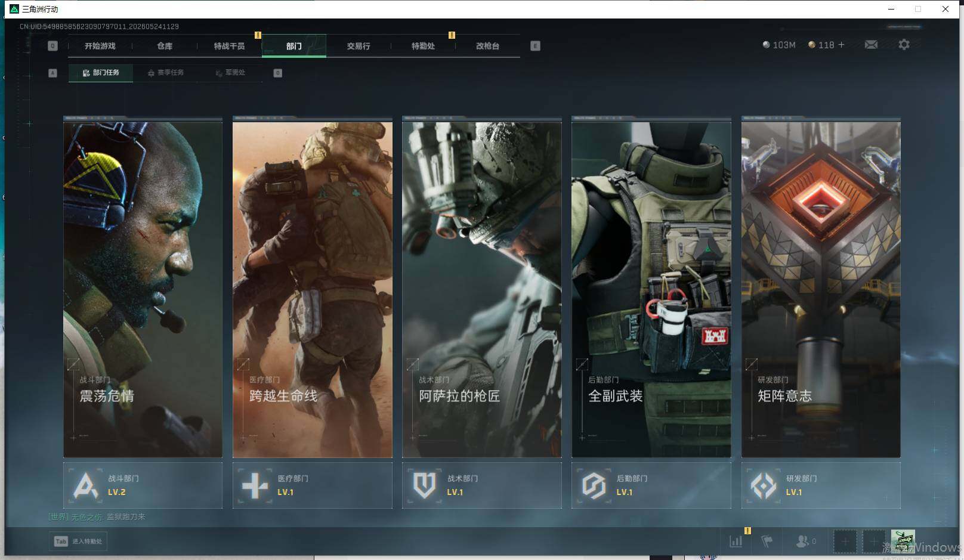Viewport: 964px width, 560px height.
Task: Click the plus next to 118 currency
Action: click(x=841, y=45)
